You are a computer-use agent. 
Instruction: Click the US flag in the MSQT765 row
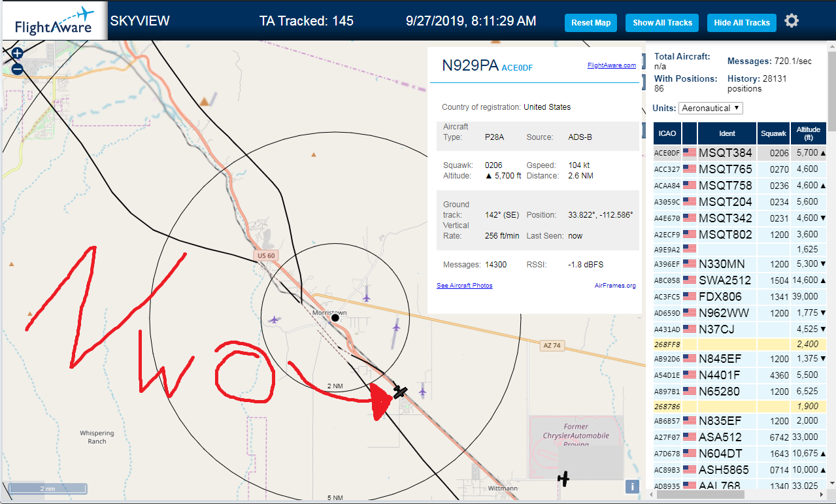690,169
